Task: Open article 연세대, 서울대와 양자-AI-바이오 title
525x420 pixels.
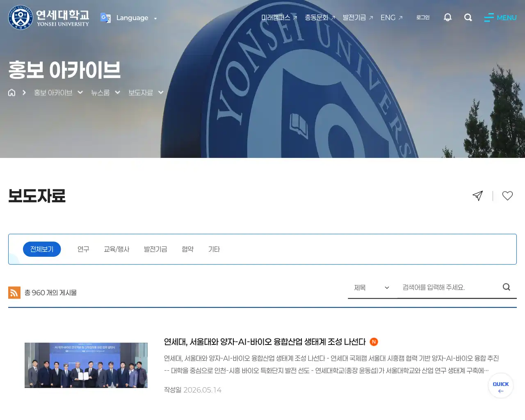Action: point(265,342)
